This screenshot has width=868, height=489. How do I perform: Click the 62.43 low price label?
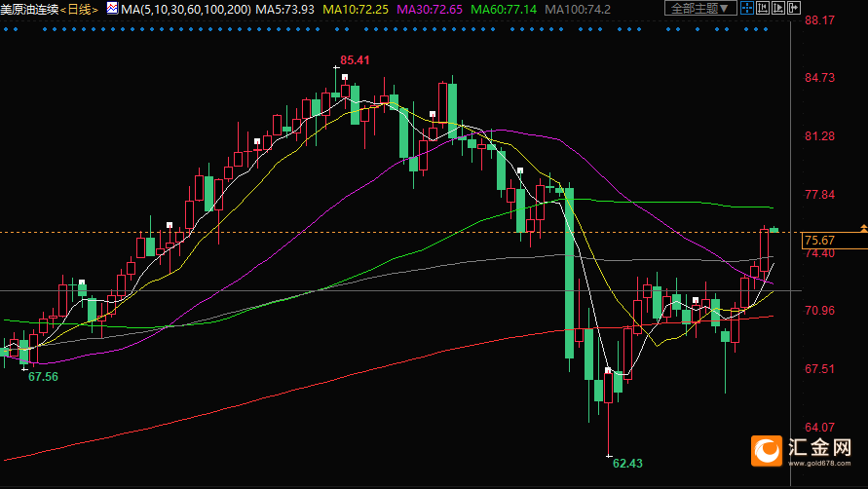tap(627, 464)
